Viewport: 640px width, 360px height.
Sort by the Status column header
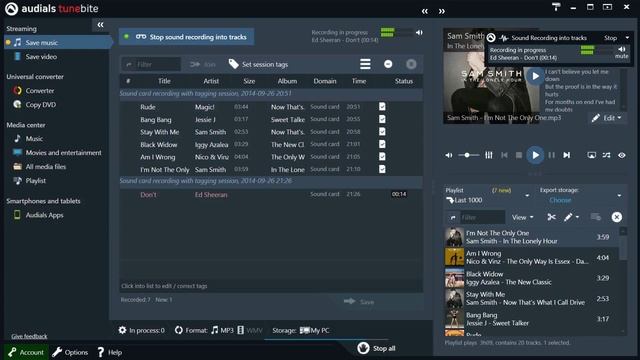404,81
